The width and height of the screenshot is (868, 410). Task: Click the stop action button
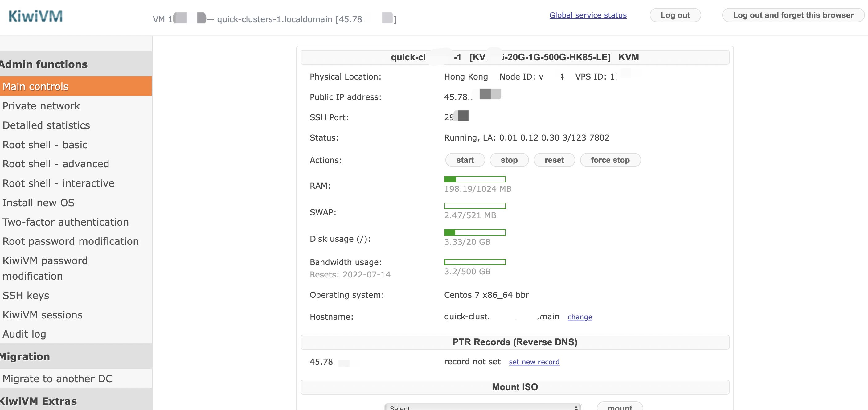point(509,160)
